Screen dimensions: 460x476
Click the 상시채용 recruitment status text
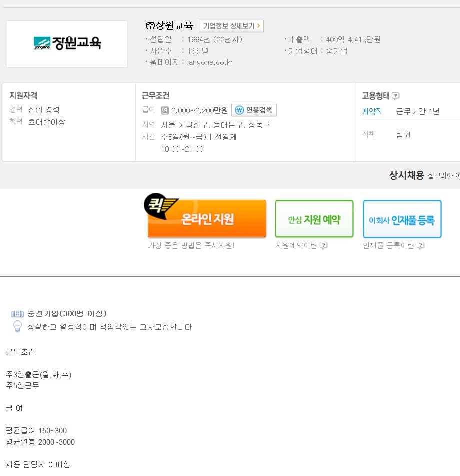coord(406,175)
